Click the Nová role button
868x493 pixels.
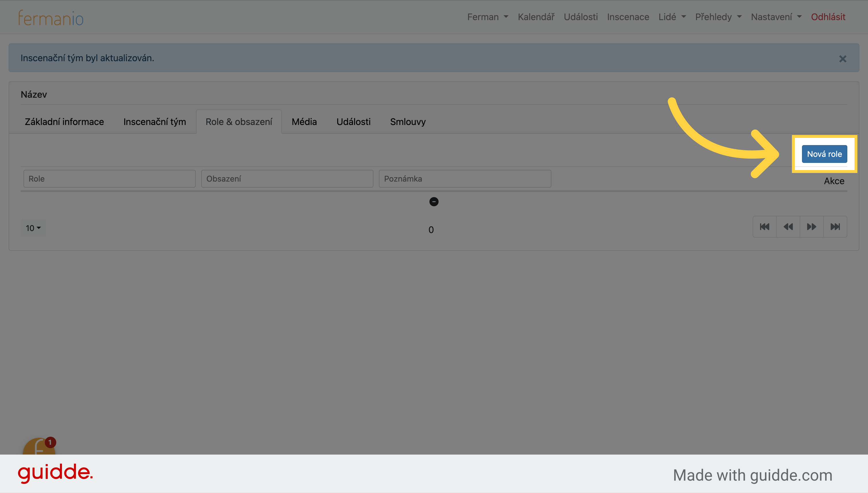tap(824, 154)
